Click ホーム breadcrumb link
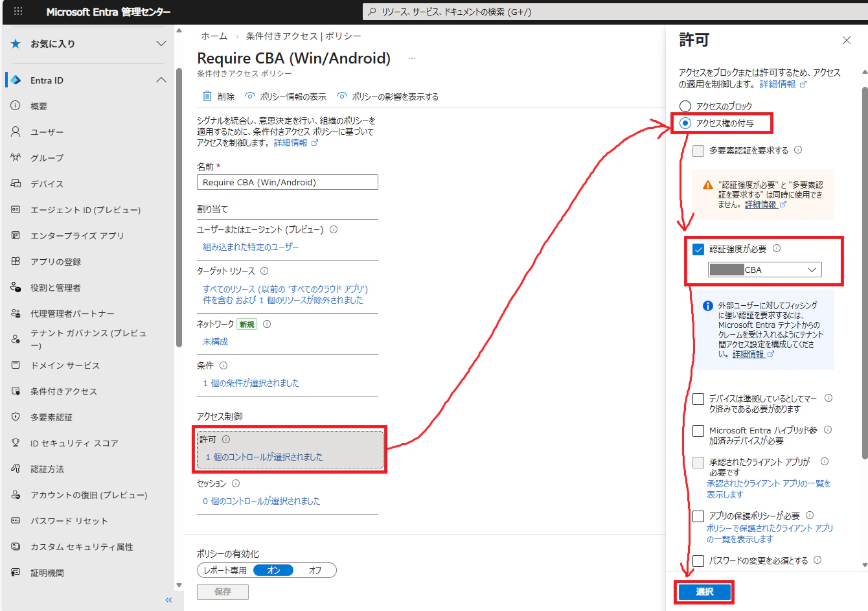Screen dimensions: 868x611 214,36
